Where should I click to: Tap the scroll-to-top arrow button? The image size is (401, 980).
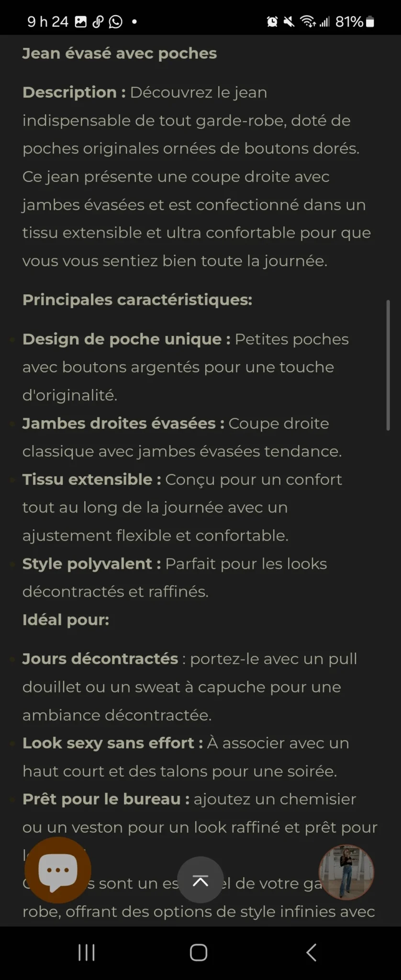[x=200, y=880]
